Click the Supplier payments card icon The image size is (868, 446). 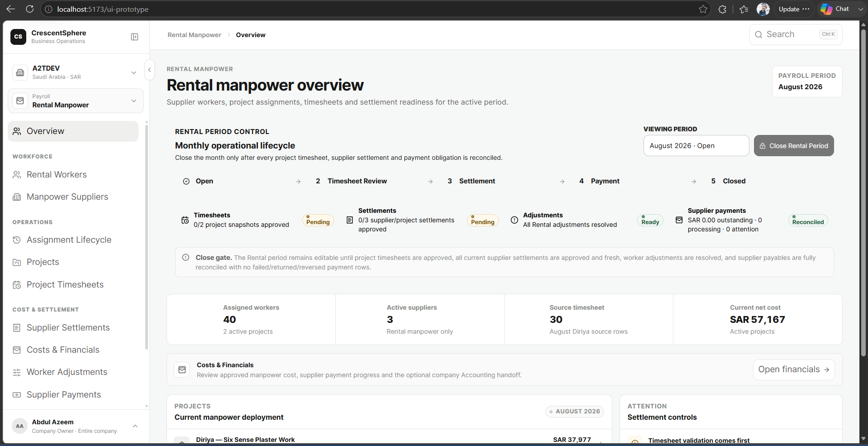[x=679, y=220]
